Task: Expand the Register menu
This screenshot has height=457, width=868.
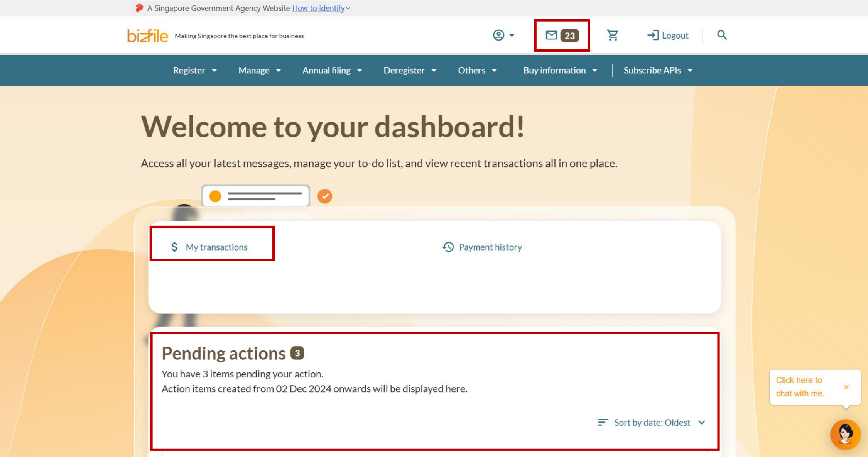Action: click(x=195, y=70)
